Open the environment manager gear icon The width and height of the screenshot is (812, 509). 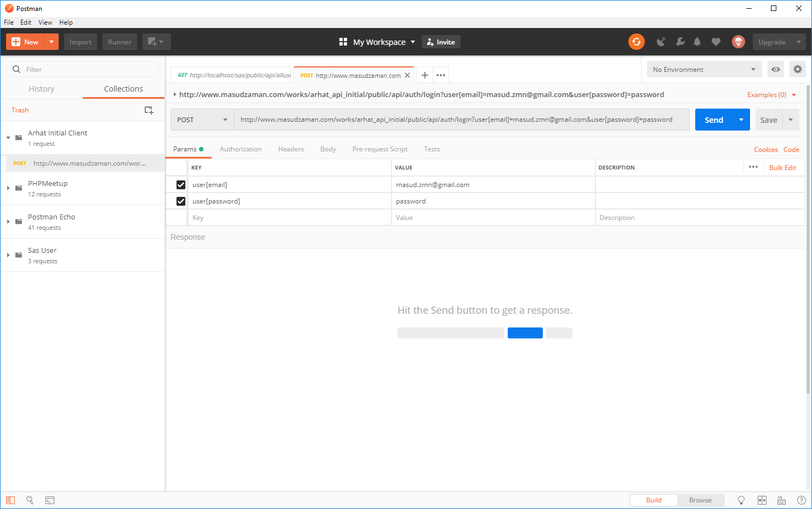coord(797,69)
